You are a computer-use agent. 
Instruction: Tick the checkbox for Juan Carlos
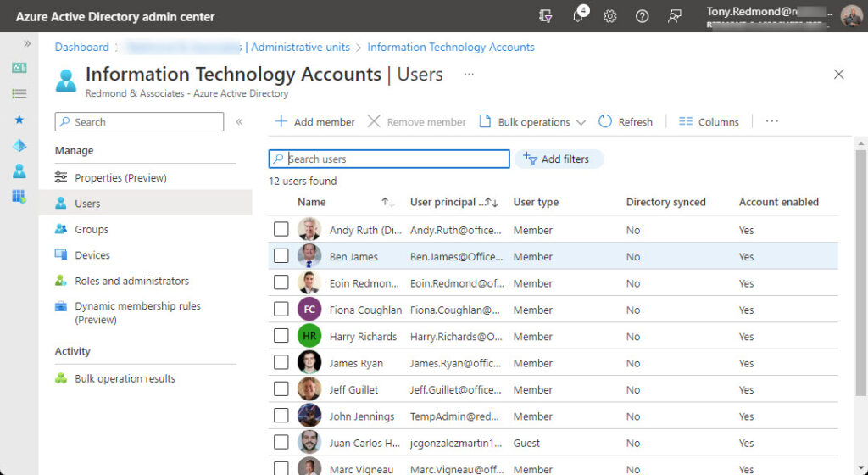[281, 442]
